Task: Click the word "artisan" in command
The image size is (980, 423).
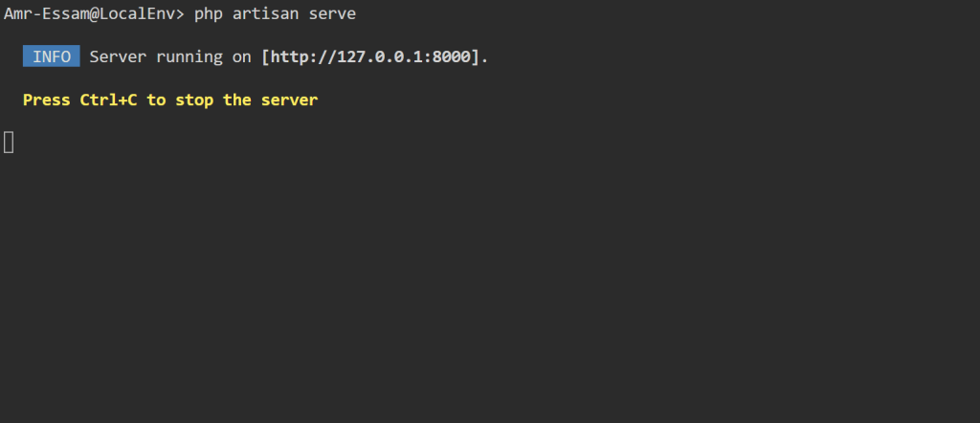Action: [x=265, y=14]
